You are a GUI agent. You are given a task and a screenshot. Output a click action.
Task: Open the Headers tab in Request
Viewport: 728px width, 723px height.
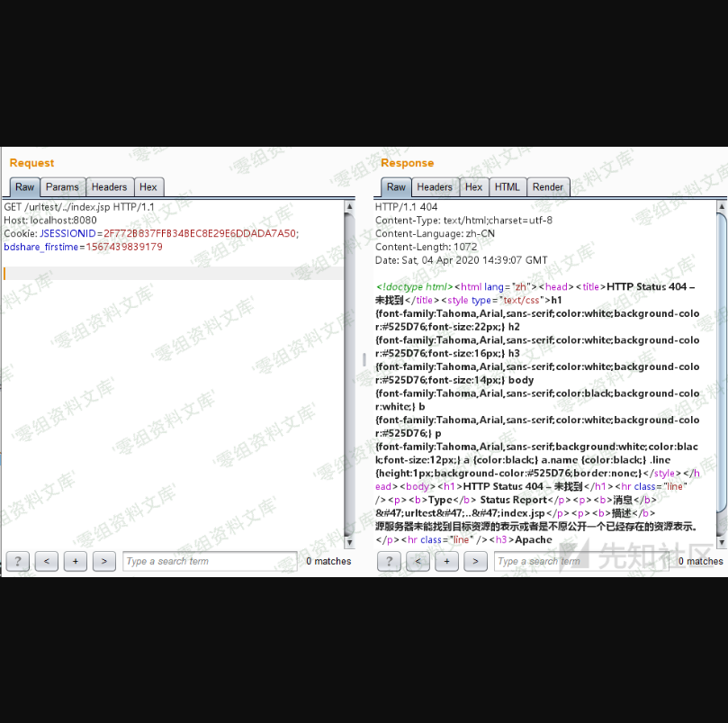pyautogui.click(x=109, y=187)
